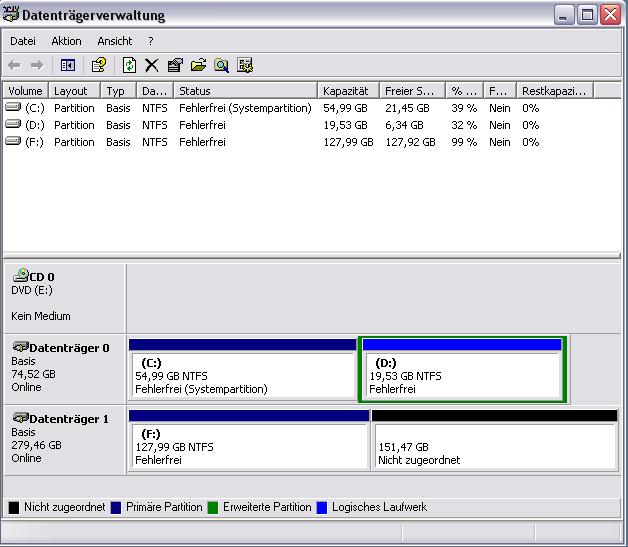This screenshot has height=547, width=628.
Task: Sort by the Freier S... column header
Action: point(413,91)
